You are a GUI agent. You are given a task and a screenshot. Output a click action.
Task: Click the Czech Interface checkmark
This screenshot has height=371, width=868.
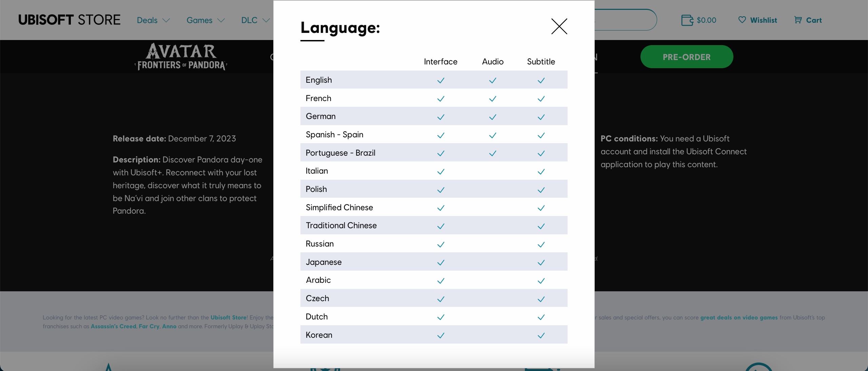pos(441,299)
